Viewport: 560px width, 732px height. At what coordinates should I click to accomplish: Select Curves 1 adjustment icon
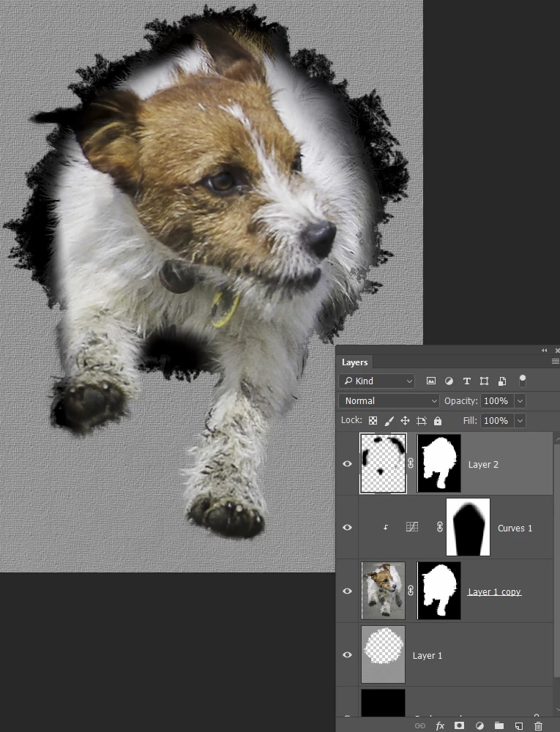click(x=412, y=527)
